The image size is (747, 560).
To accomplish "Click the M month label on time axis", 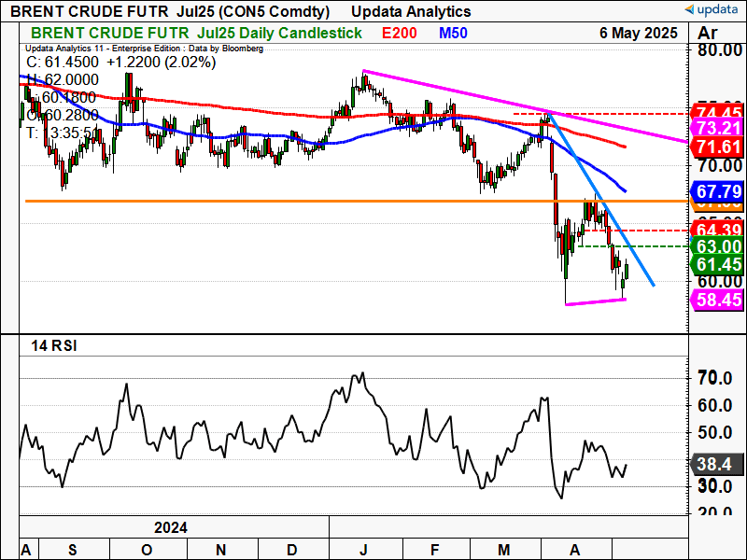I will [x=504, y=550].
